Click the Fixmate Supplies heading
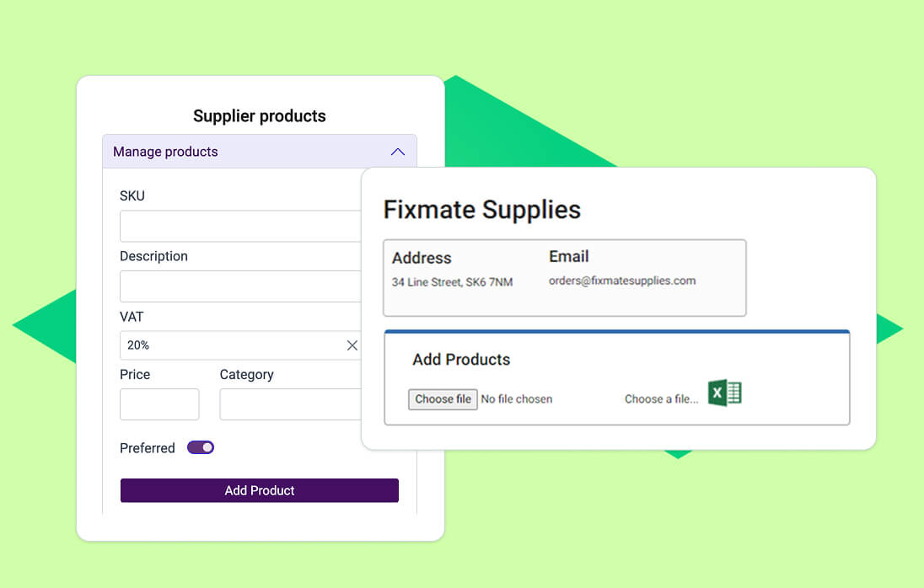The height and width of the screenshot is (588, 924). coord(481,210)
